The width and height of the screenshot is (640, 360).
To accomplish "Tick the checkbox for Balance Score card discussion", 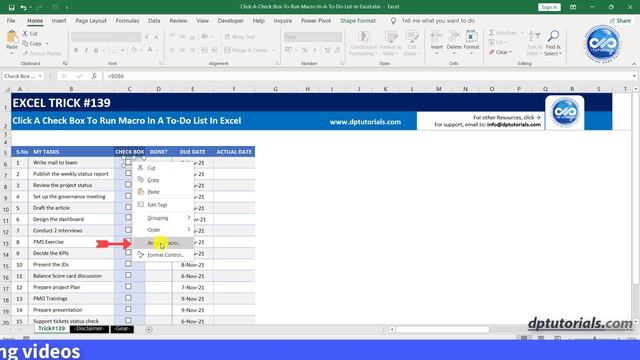I will pos(128,275).
